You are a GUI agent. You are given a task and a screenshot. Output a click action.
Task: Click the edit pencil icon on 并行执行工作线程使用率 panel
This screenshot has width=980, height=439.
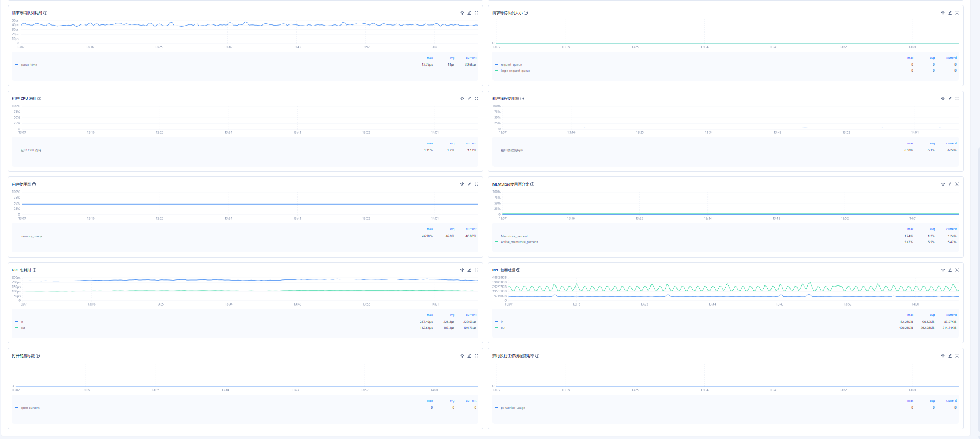click(x=950, y=355)
